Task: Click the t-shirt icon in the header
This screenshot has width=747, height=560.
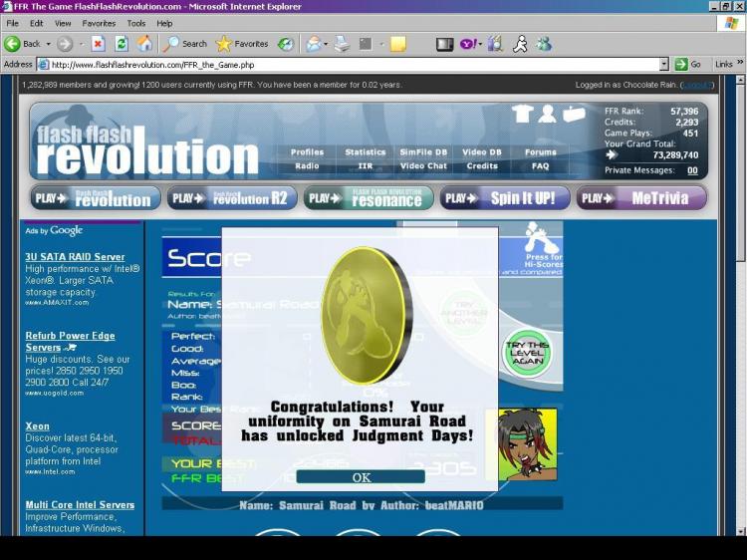Action: (x=522, y=114)
